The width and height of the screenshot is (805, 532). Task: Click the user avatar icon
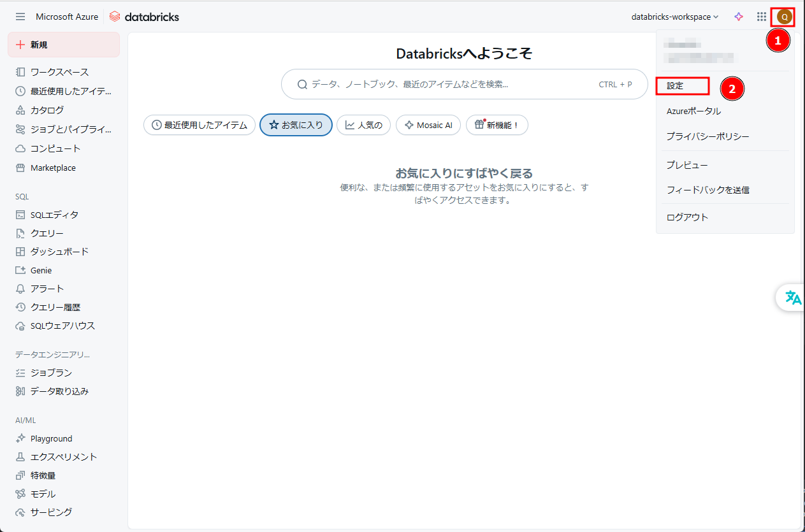click(x=785, y=17)
